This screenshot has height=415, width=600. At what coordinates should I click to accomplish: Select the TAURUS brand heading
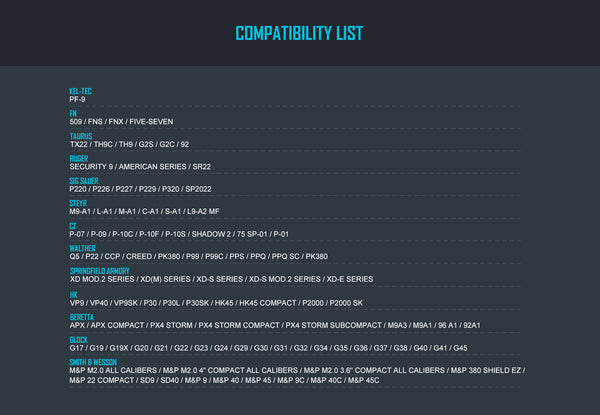point(81,136)
